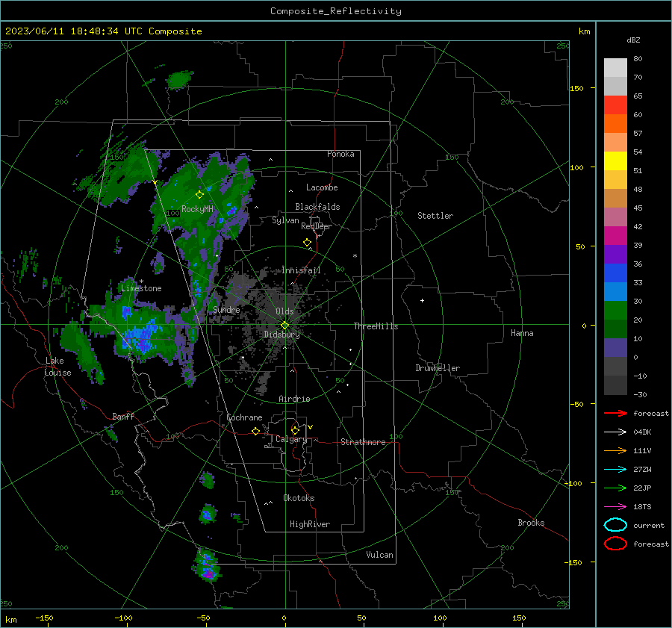Click the 33 dBZ blue swatch
The width and height of the screenshot is (672, 628).
tap(615, 273)
